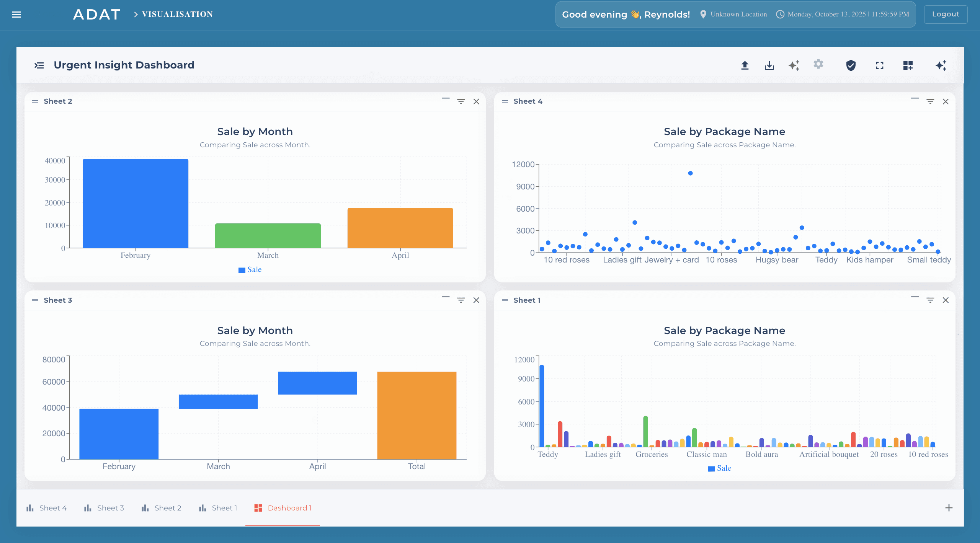Toggle the Sale legend in Sheet 1
This screenshot has width=980, height=543.
pyautogui.click(x=720, y=468)
